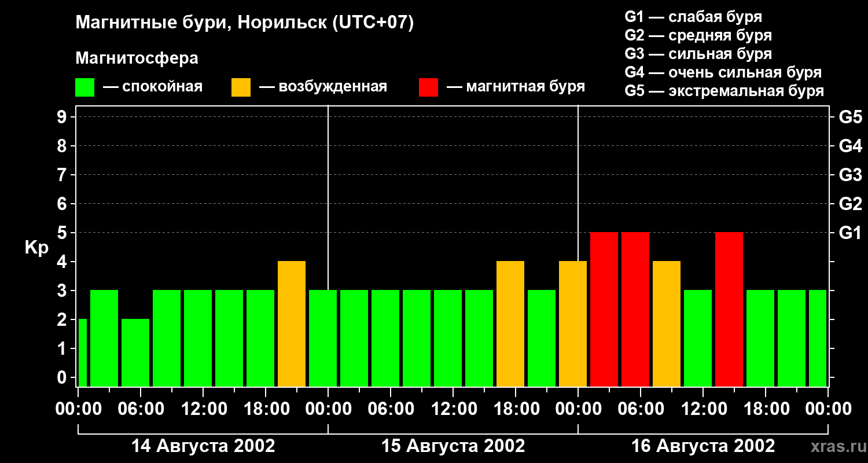
Task: Select the last red bar on 16 August
Action: click(729, 309)
